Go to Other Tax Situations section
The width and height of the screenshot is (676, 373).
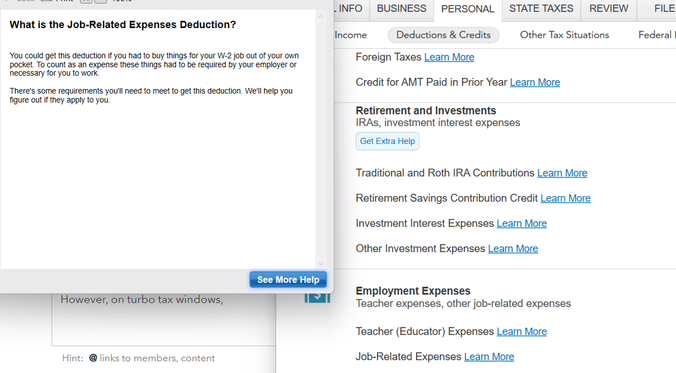tap(564, 35)
